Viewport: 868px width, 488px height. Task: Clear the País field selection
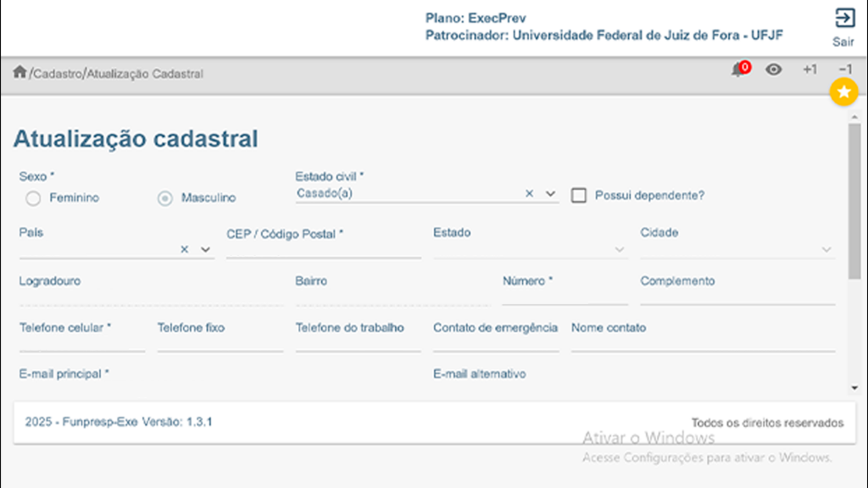(x=184, y=249)
